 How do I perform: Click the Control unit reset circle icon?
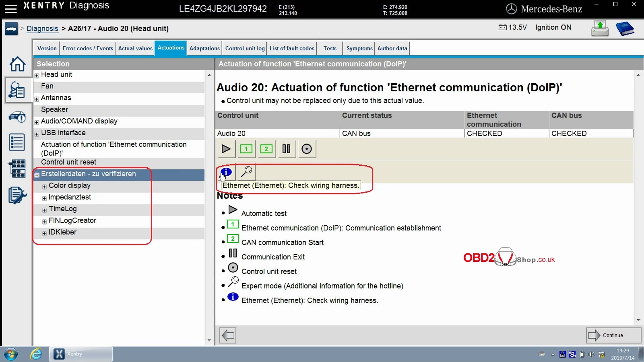pos(306,149)
